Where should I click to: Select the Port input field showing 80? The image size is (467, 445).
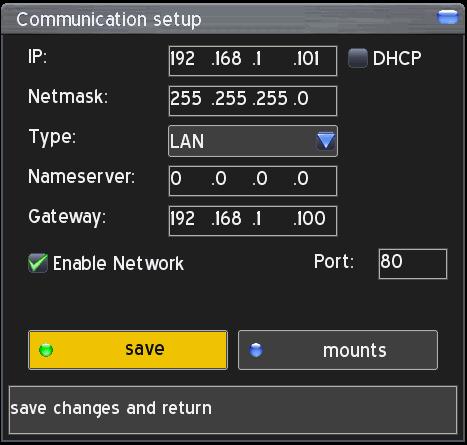coord(413,263)
